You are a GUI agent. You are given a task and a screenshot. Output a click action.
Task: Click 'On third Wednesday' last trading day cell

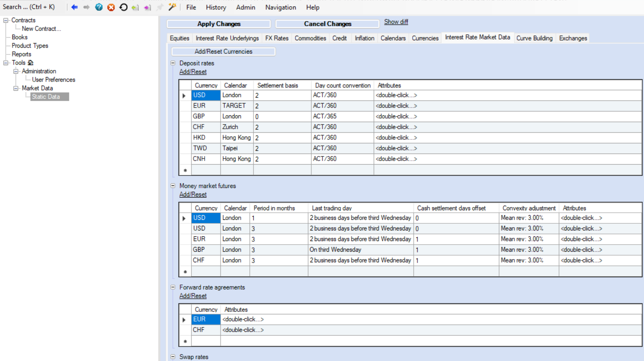tap(361, 250)
